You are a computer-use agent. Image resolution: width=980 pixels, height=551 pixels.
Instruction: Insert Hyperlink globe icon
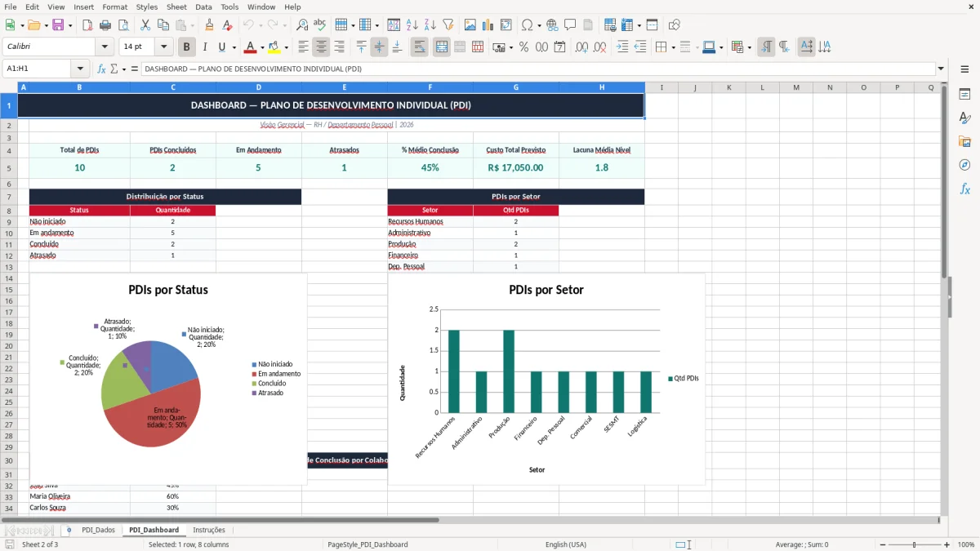click(x=552, y=25)
